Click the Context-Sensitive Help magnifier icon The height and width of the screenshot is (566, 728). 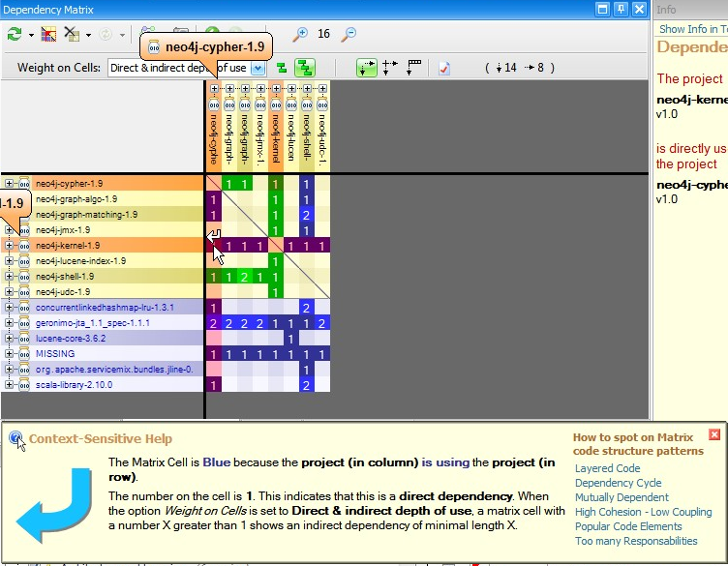click(x=16, y=438)
